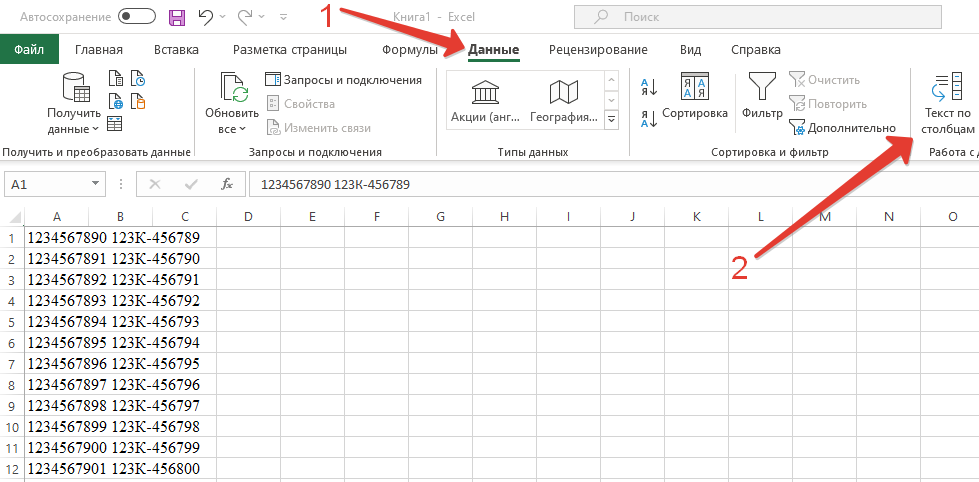979x482 pixels.
Task: Click in the formula bar text
Action: point(613,185)
